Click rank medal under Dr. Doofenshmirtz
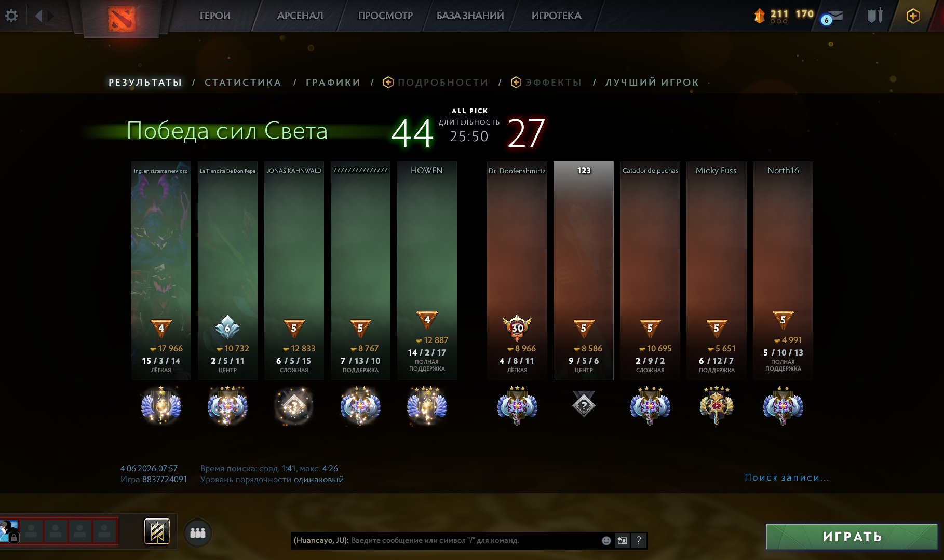Screen dimensions: 944x560 (517, 406)
